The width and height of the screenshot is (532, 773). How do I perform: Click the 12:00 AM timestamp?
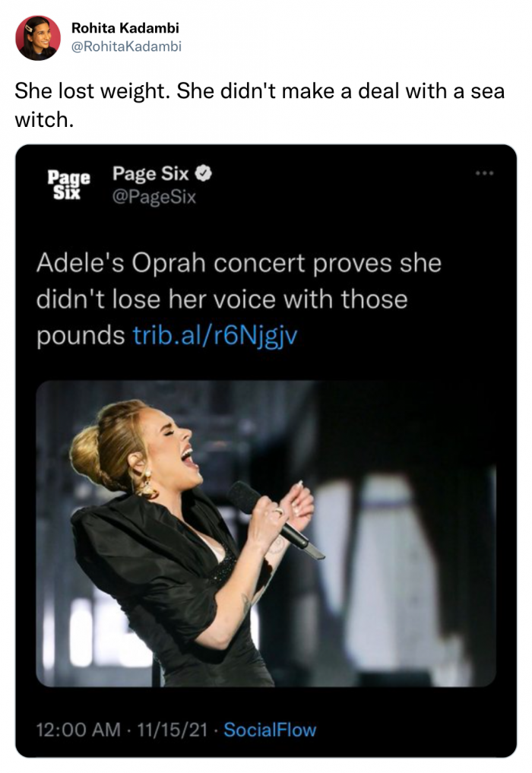pyautogui.click(x=78, y=730)
